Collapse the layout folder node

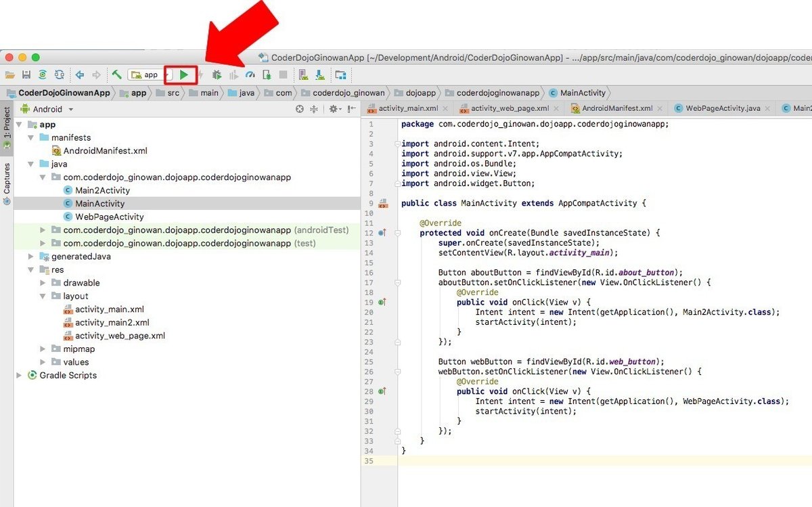[43, 296]
